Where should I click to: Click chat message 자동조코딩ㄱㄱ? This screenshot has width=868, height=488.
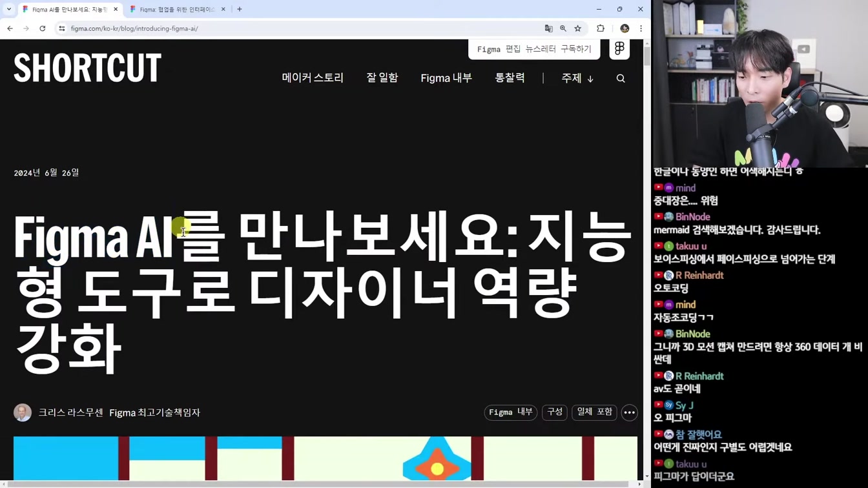point(684,318)
